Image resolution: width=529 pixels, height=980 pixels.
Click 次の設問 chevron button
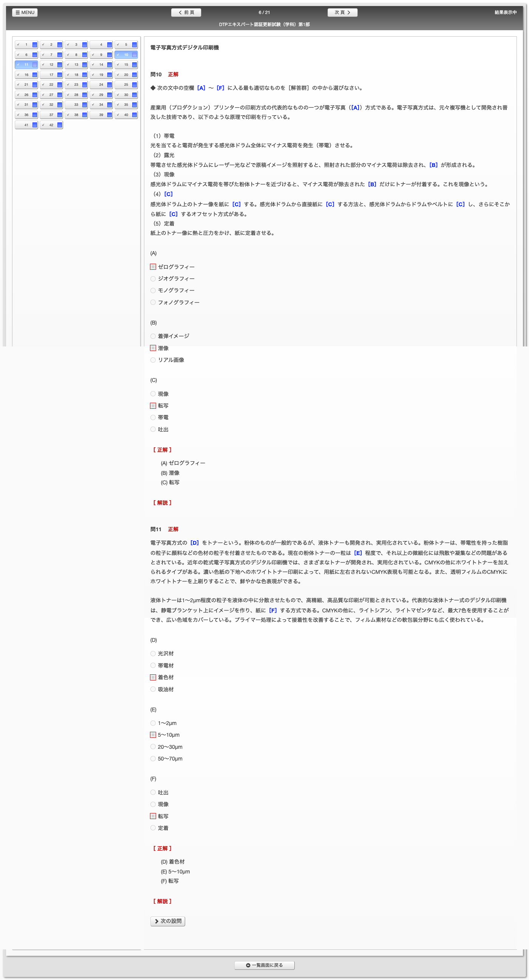[167, 921]
